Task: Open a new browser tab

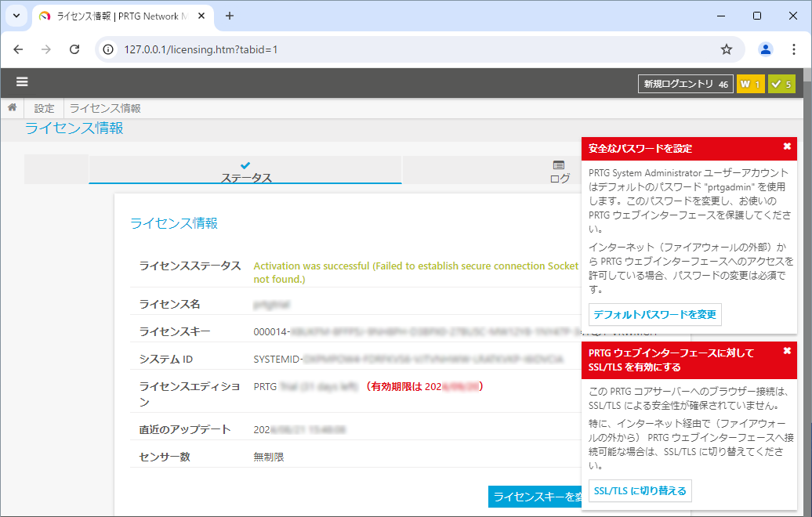Action: 230,16
